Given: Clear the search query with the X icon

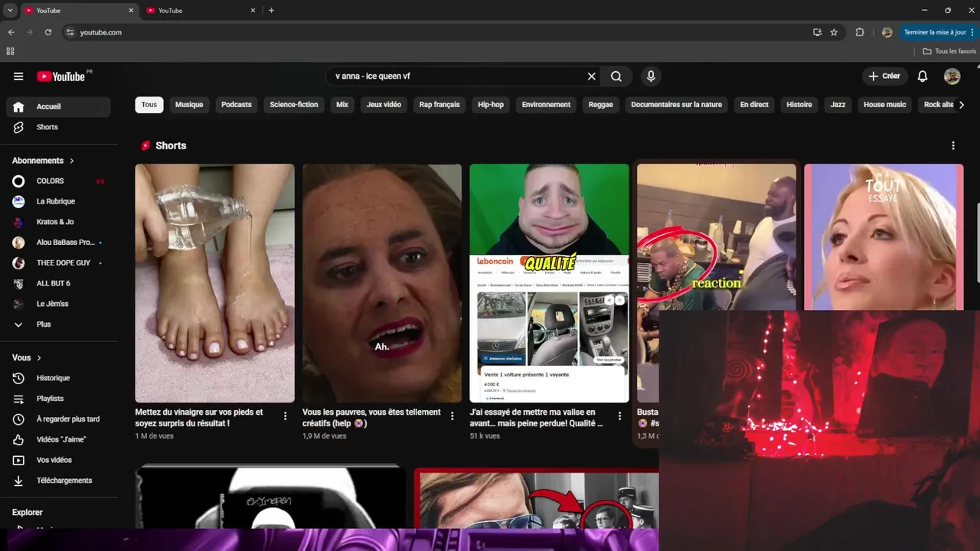Looking at the screenshot, I should coord(591,77).
